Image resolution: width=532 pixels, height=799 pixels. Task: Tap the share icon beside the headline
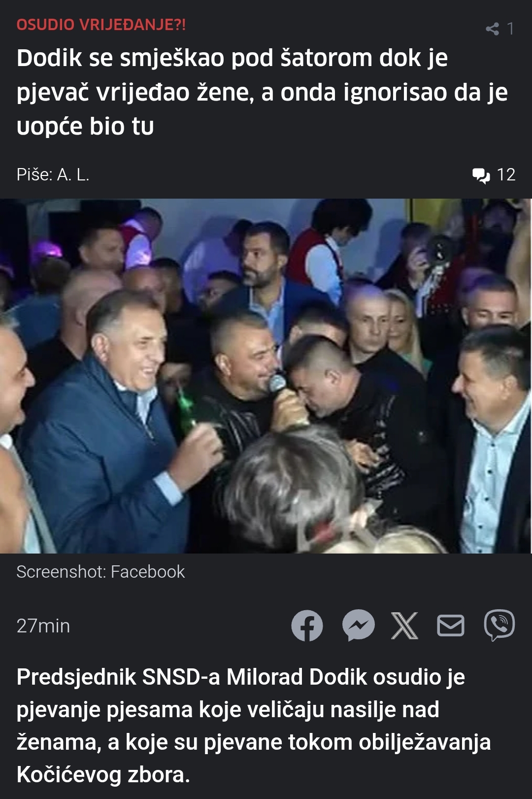492,29
